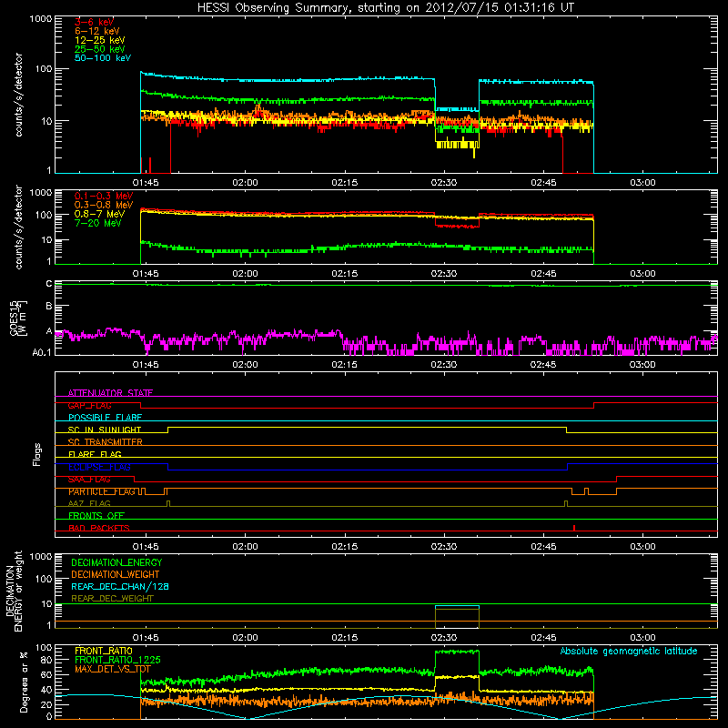Click the 12-25 keV legend label

click(99, 40)
